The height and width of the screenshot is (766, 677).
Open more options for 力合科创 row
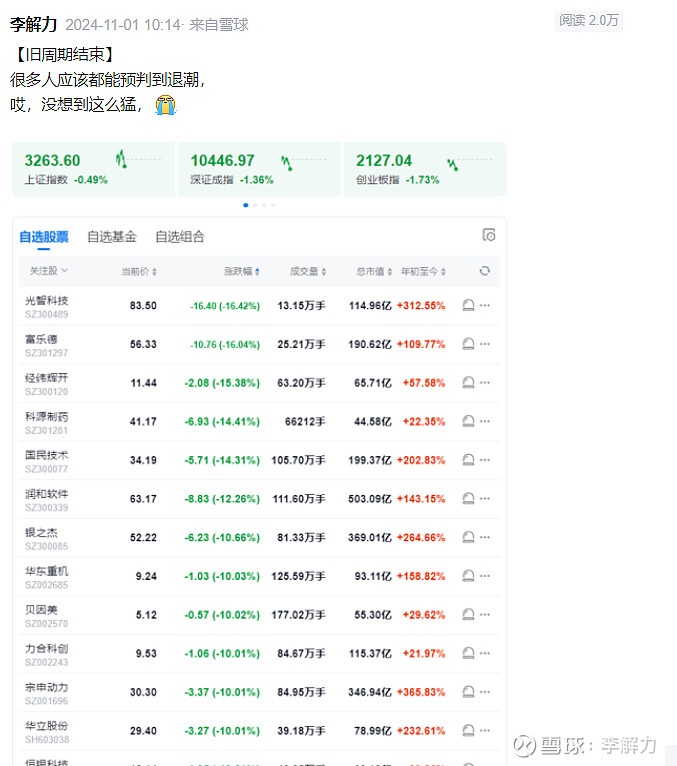tap(485, 653)
